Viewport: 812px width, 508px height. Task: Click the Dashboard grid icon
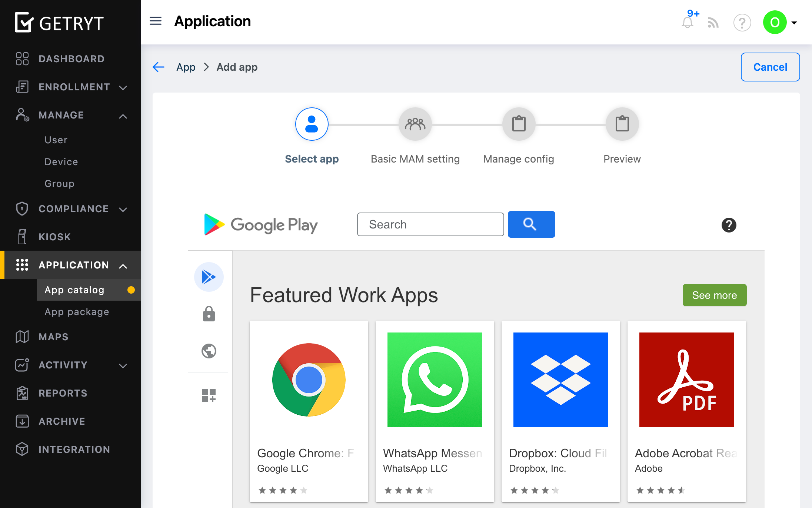click(22, 59)
